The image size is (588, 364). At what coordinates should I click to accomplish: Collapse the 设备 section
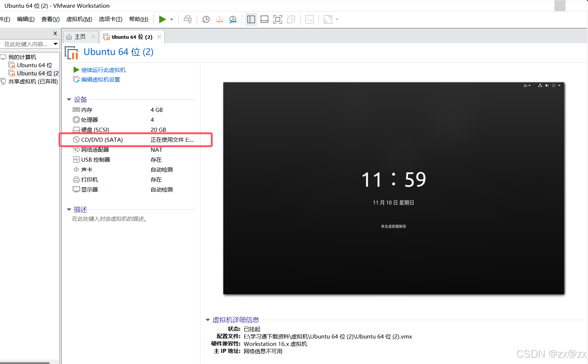click(x=69, y=100)
